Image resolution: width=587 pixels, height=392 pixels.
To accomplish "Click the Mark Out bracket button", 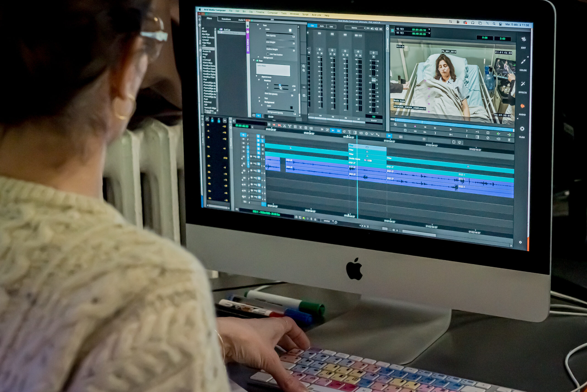I will (467, 136).
